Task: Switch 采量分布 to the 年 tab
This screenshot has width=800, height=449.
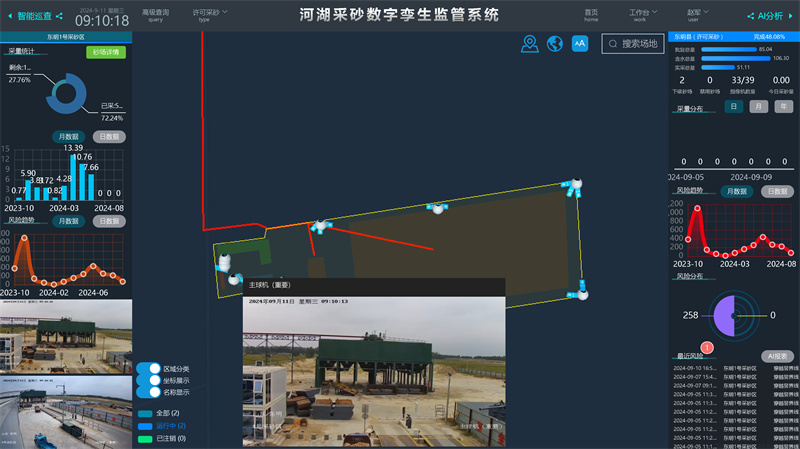Action: (784, 106)
